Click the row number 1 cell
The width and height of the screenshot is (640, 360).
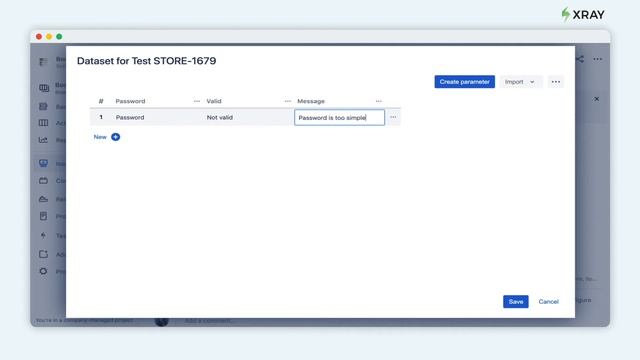(101, 117)
